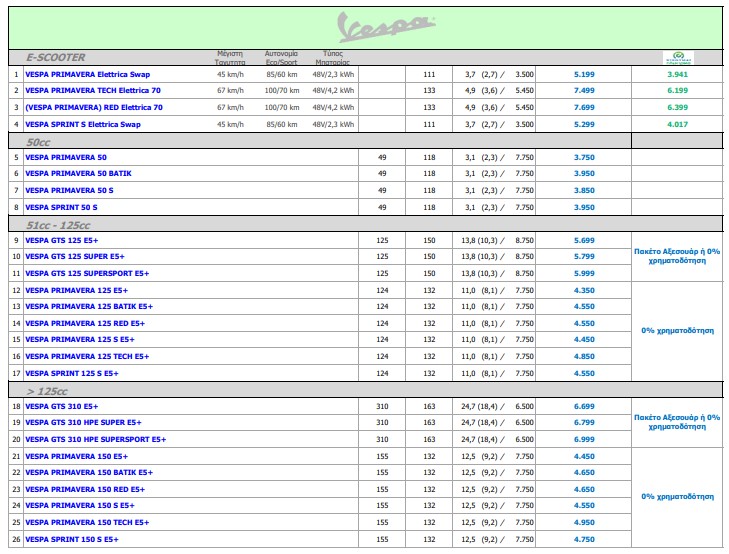This screenshot has height=554, width=729.
Task: Click VESPA PRIMAVERA 125 RED E5+
Action: pos(85,323)
